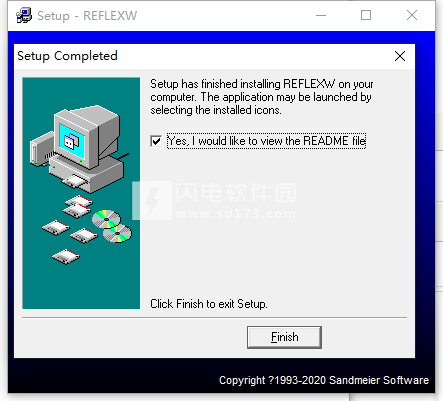
Task: Click the lowest floppy disk in the illustration
Action: point(66,257)
